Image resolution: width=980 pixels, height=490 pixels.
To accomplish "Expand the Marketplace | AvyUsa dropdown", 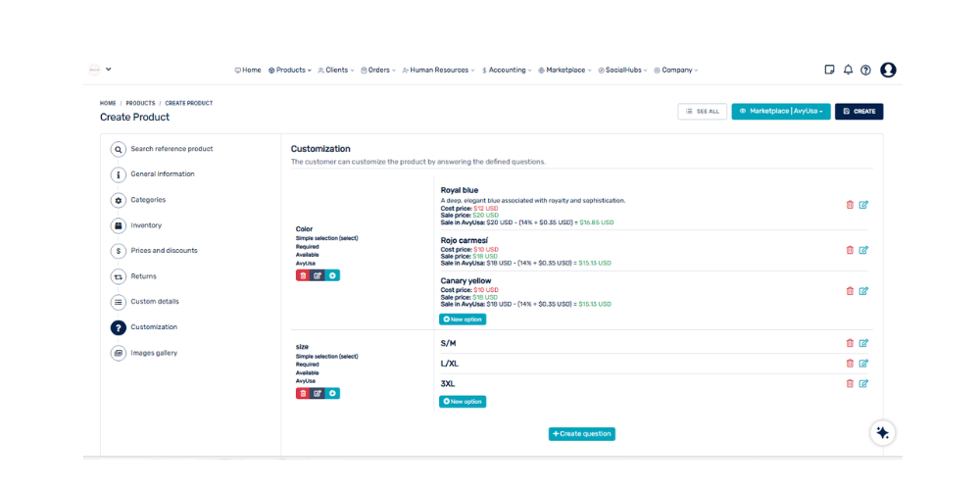I will 781,112.
